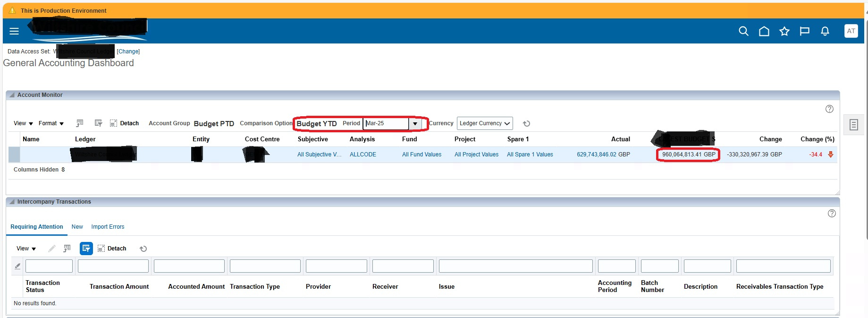868x318 pixels.
Task: Open the AT user profile menu
Action: pos(851,31)
